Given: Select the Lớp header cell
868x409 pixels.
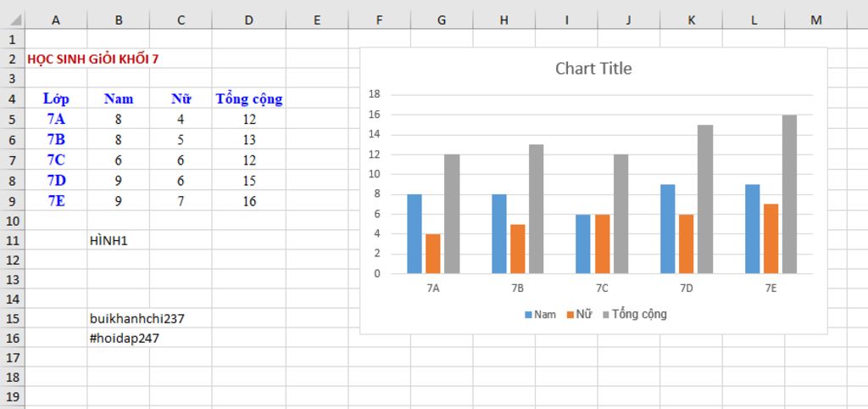Looking at the screenshot, I should (x=56, y=98).
